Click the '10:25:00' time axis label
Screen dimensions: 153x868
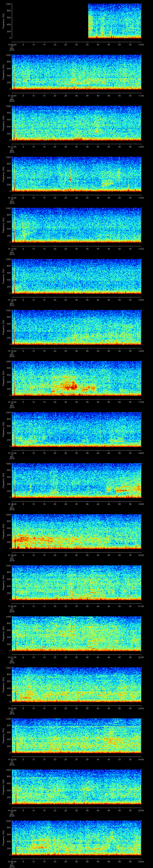[12, 862]
